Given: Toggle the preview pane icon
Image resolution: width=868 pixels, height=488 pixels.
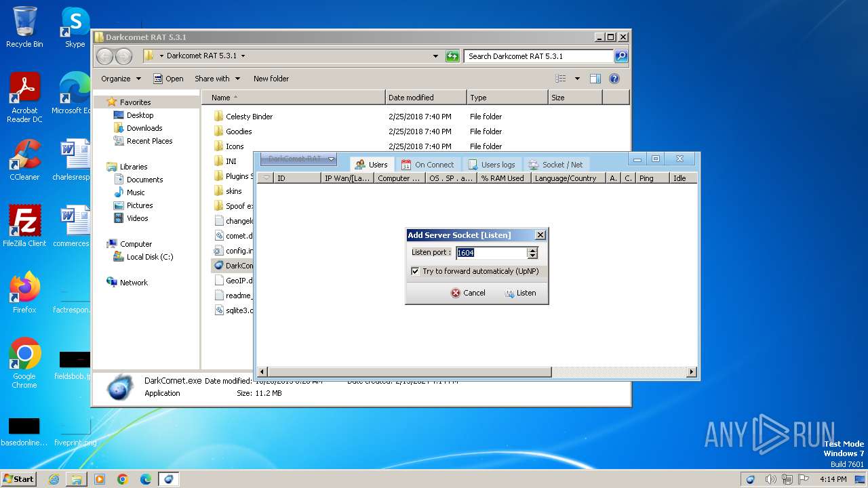Looking at the screenshot, I should 595,79.
